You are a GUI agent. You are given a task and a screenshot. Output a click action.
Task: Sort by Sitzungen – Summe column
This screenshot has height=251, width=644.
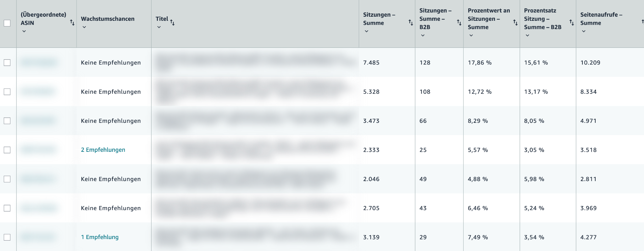(410, 22)
